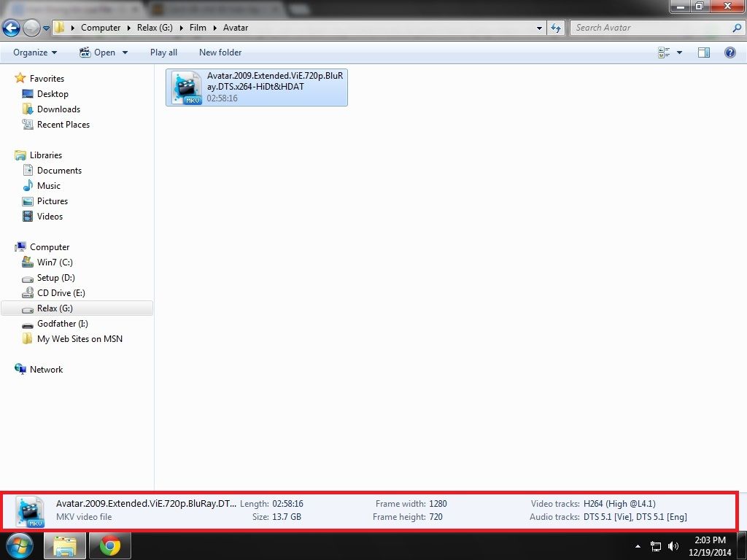Click MKV file icon in details pane
Viewport: 747px width, 560px height.
(x=30, y=511)
